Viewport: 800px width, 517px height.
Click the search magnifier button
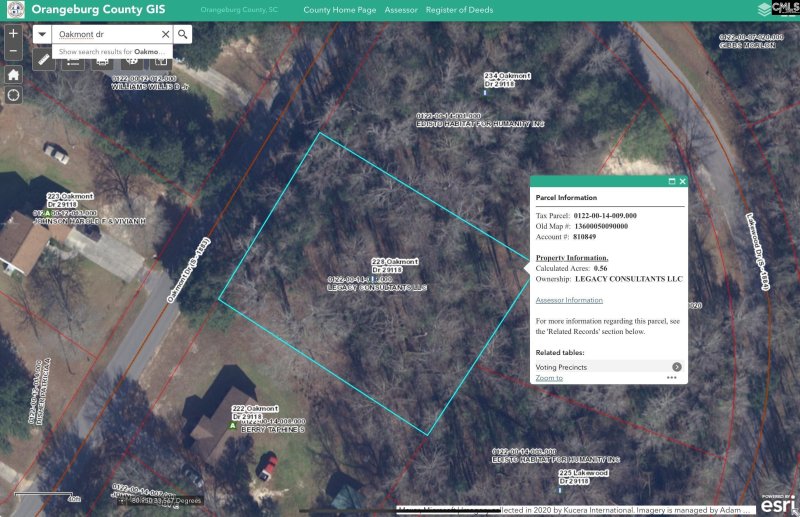[x=185, y=34]
